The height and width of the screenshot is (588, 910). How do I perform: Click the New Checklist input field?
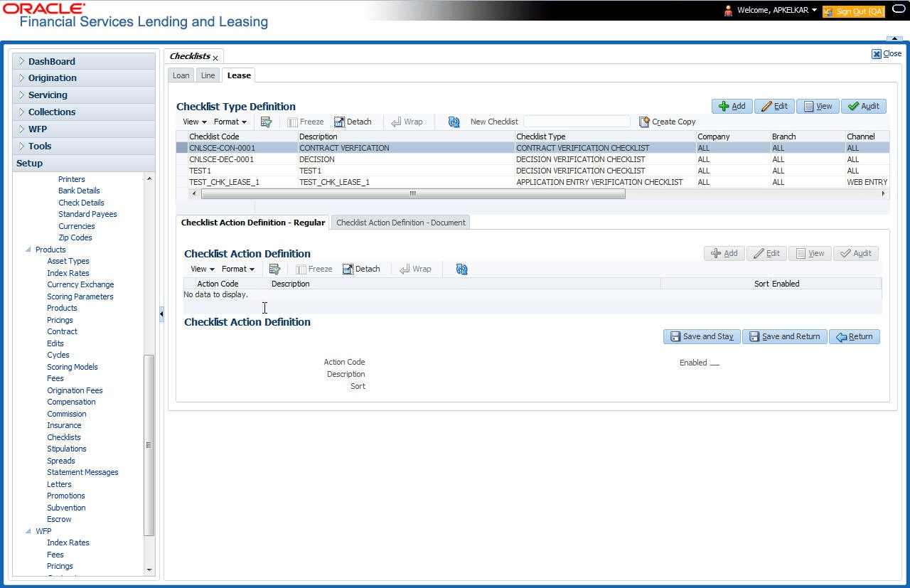(577, 122)
